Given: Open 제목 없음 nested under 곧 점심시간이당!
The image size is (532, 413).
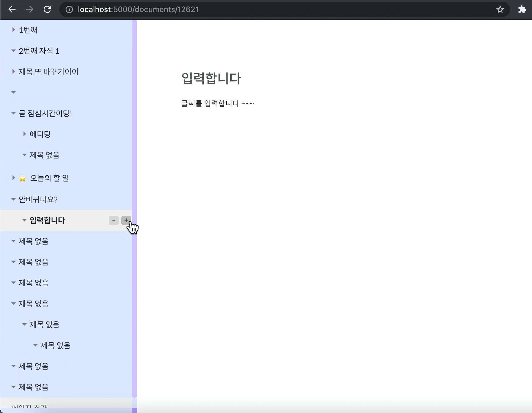Looking at the screenshot, I should (x=44, y=155).
